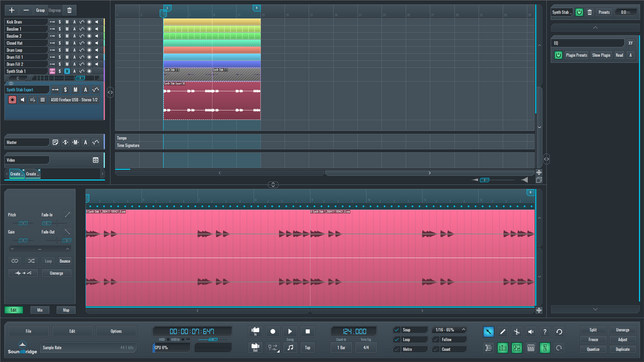
Task: Start playback with Play button
Action: (x=290, y=331)
